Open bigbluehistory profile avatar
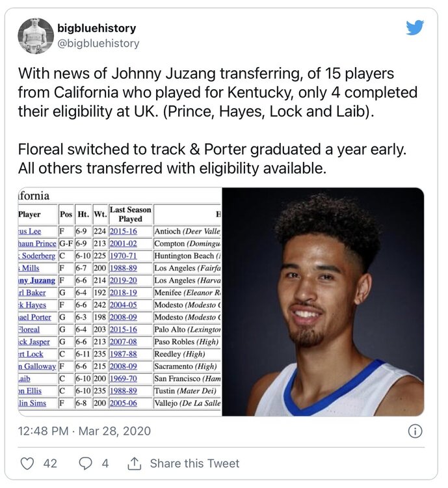Screen dimensions: 448x488 36,36
